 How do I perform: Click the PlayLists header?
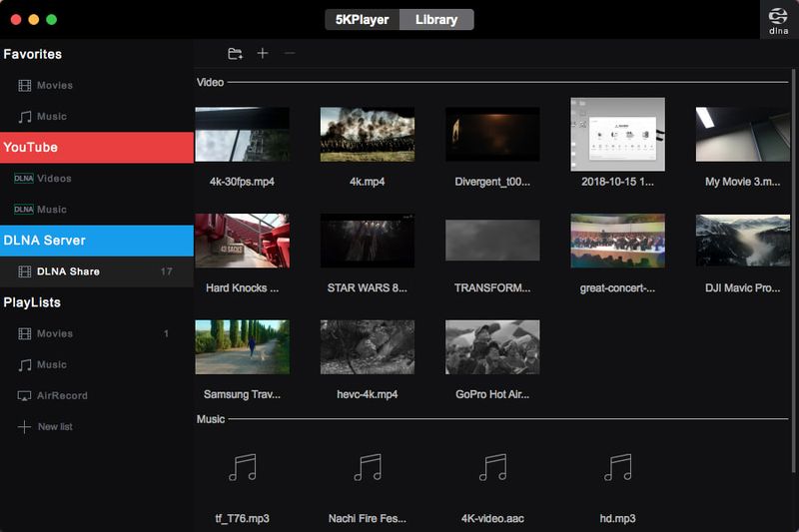pos(32,302)
